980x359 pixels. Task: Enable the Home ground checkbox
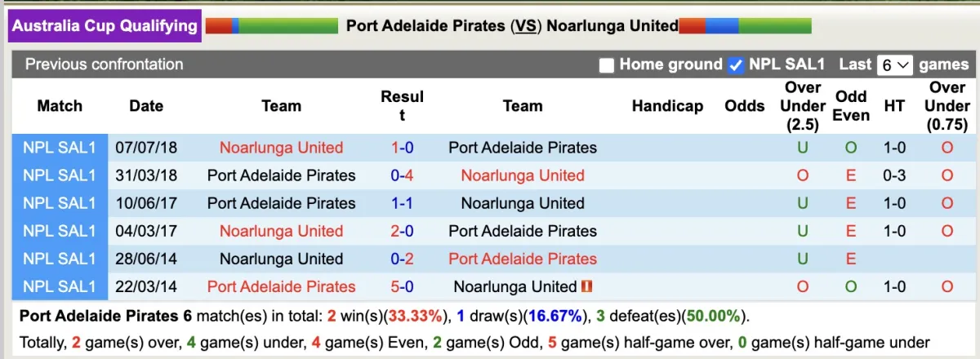[606, 65]
